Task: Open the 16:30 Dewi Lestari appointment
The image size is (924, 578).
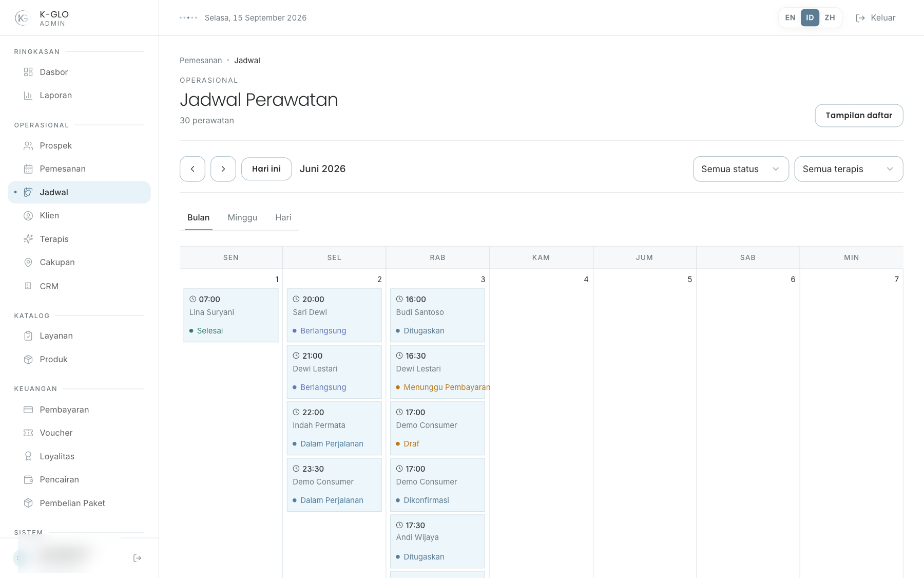Action: tap(437, 372)
